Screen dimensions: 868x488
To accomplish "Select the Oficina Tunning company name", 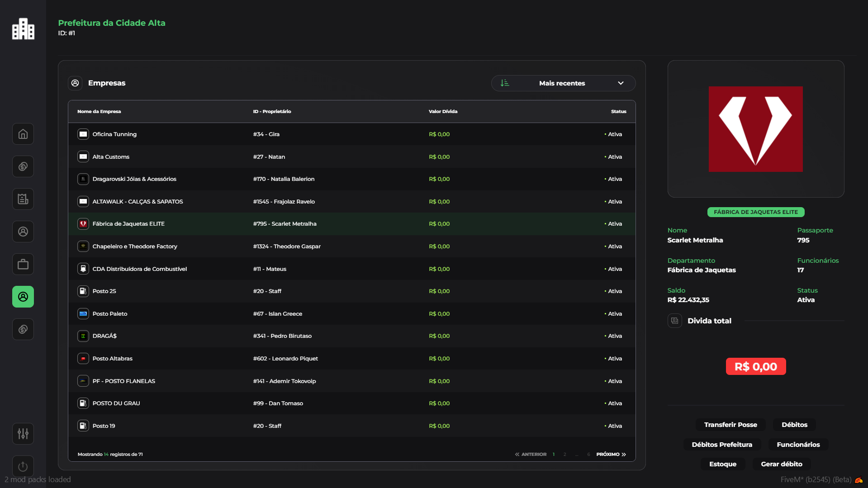I will click(x=114, y=134).
